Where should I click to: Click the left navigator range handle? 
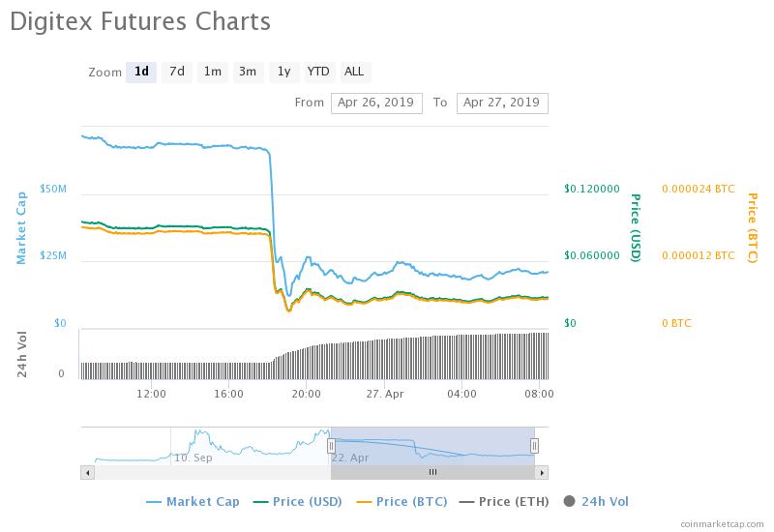click(331, 445)
